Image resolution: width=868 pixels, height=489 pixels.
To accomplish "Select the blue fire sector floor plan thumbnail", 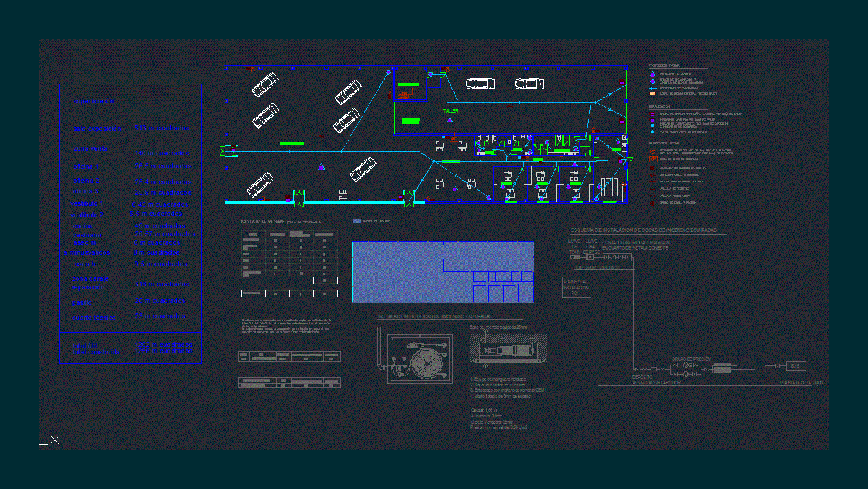I will [x=442, y=272].
